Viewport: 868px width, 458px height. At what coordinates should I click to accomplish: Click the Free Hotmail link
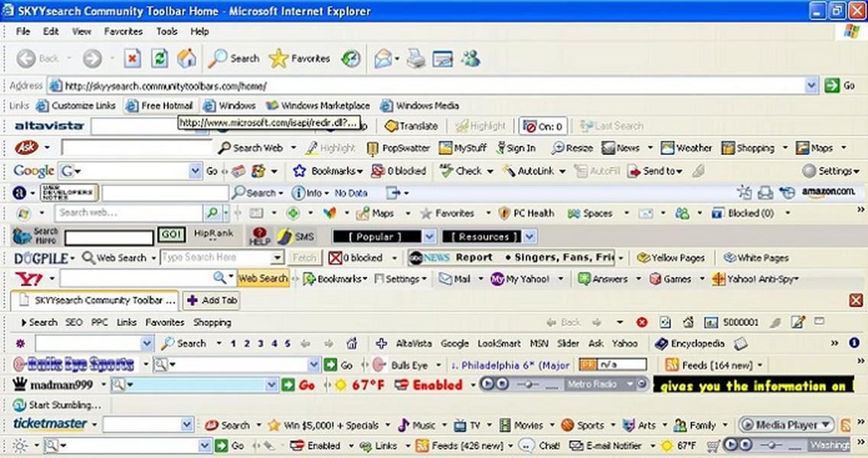click(160, 105)
